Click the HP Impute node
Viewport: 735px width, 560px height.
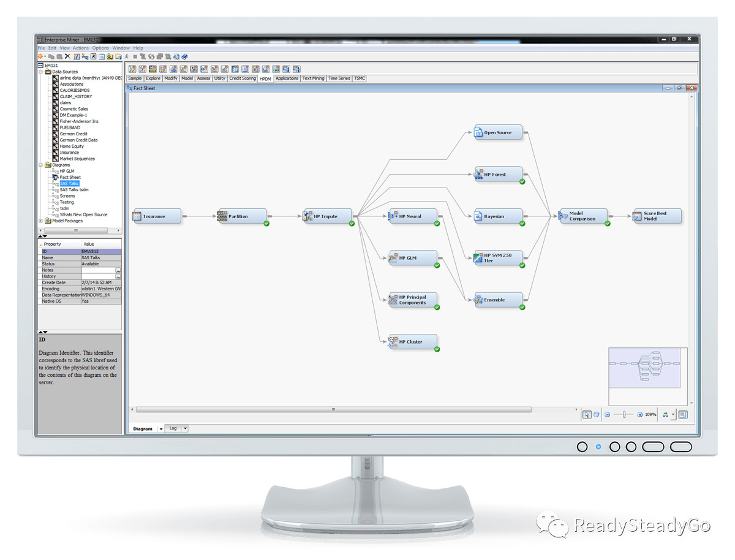[x=328, y=216]
